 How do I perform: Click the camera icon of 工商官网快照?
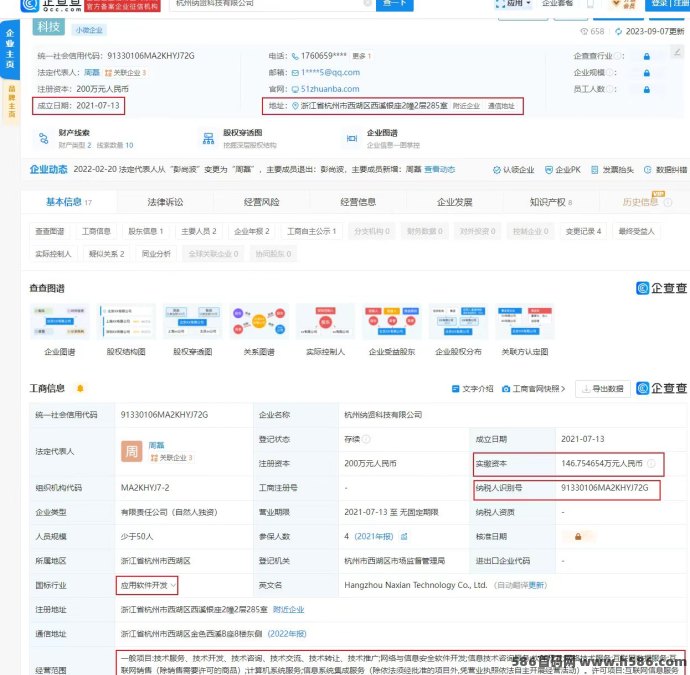point(506,389)
